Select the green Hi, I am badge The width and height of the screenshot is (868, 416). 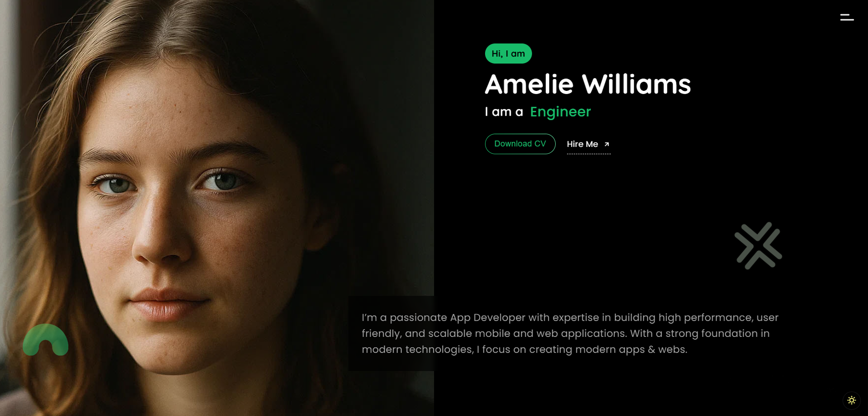point(508,53)
